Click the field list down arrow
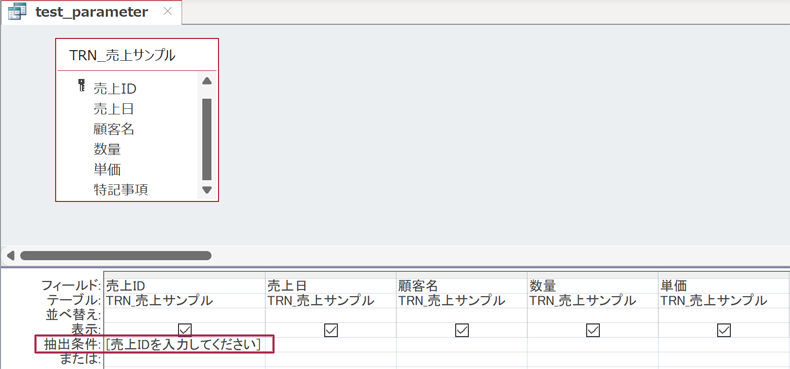This screenshot has height=369, width=790. coord(207,190)
